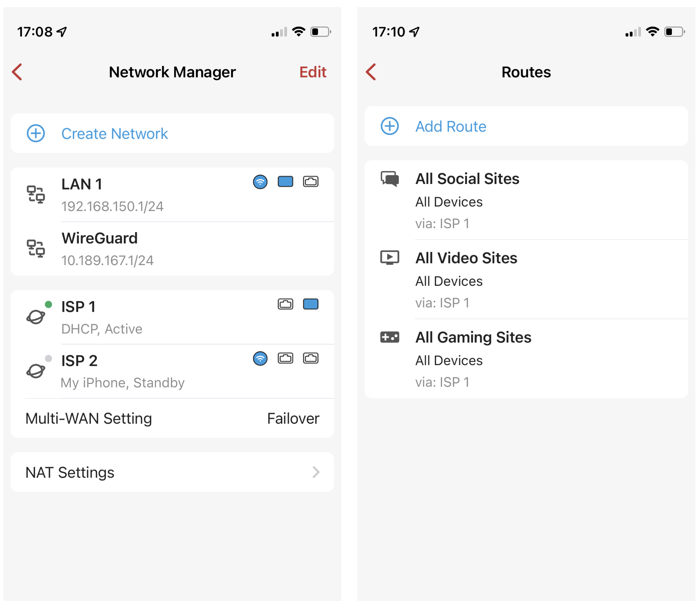Screen dimensions: 700x601
Task: Tap location arrow beside 17:08
Action: point(62,32)
